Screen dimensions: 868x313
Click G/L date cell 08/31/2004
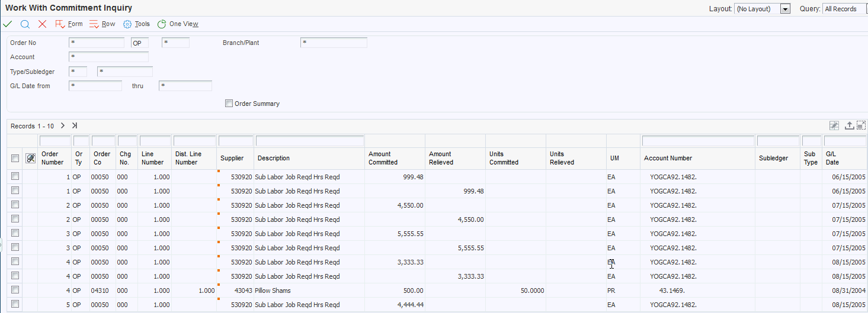tap(845, 291)
